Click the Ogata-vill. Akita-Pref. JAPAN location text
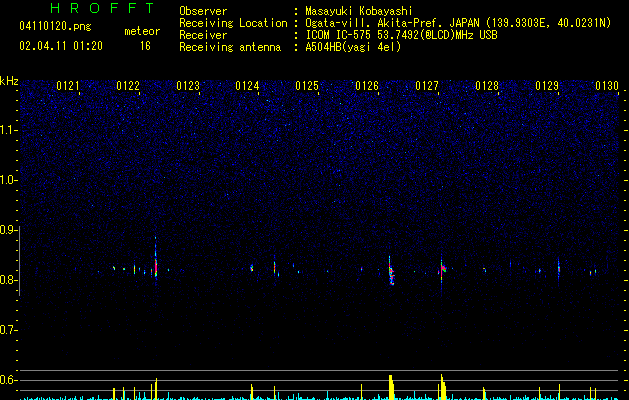The image size is (629, 400). [458, 23]
